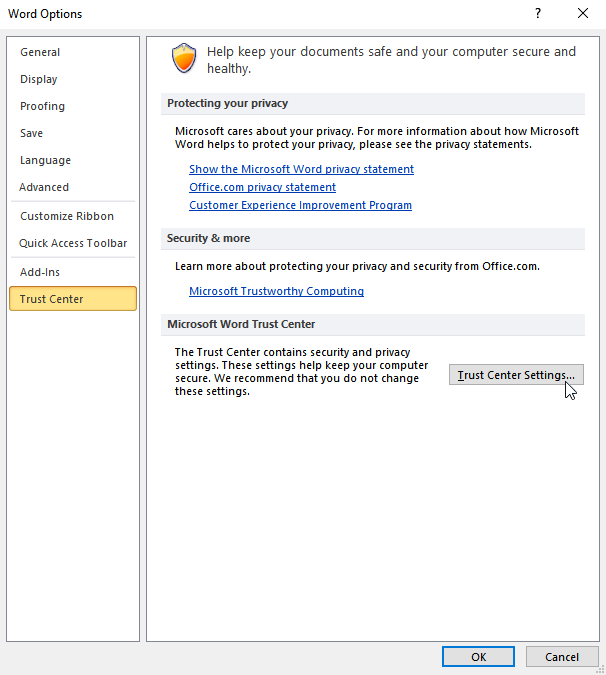
Task: Click the Security & more heading
Action: [209, 238]
